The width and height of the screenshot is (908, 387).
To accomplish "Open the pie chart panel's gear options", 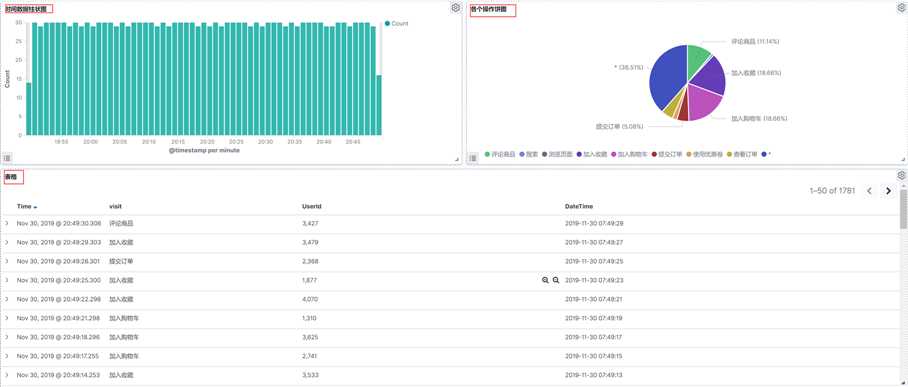I will (902, 8).
